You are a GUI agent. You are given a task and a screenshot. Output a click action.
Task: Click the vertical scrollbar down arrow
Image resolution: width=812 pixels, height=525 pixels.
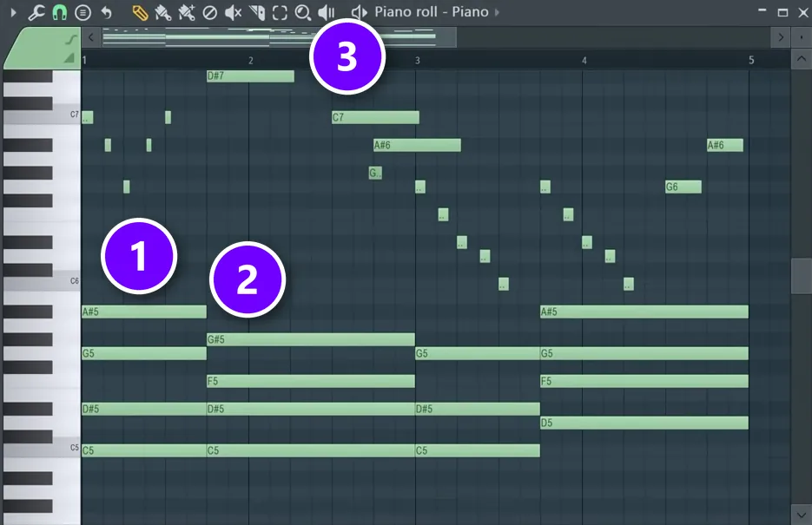[801, 515]
